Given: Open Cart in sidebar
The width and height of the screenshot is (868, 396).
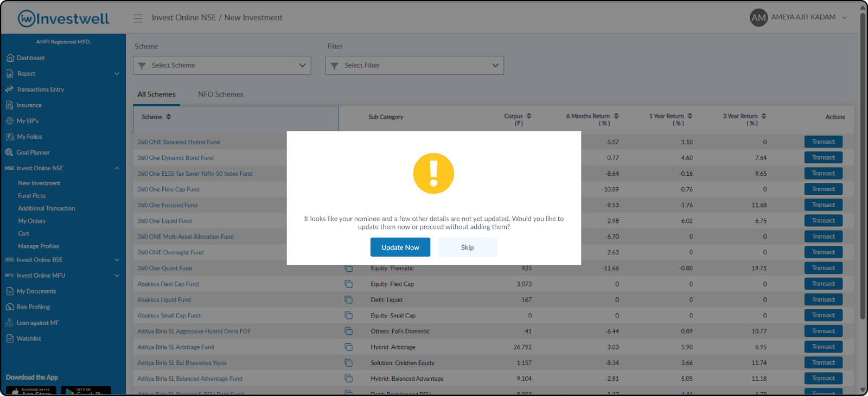Looking at the screenshot, I should 24,234.
